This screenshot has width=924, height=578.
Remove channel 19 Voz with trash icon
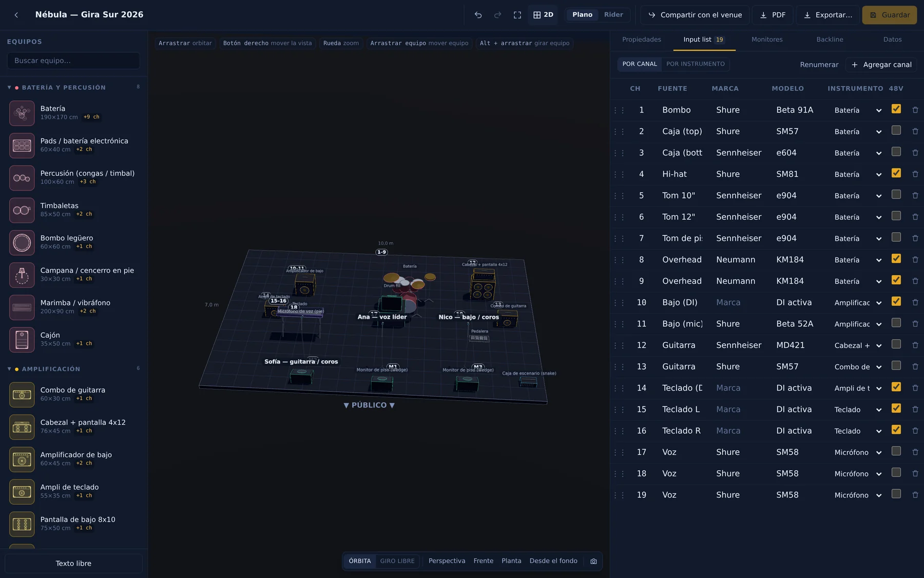point(915,495)
